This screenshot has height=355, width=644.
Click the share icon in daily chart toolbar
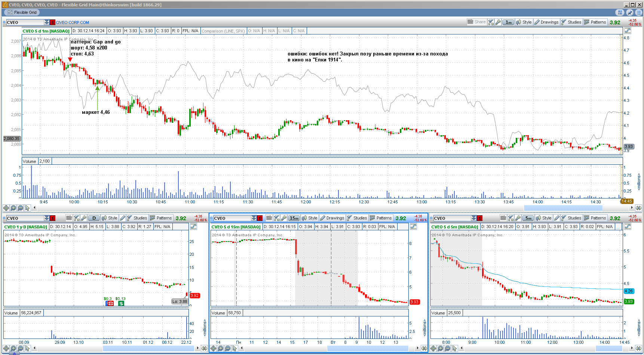tap(69, 218)
